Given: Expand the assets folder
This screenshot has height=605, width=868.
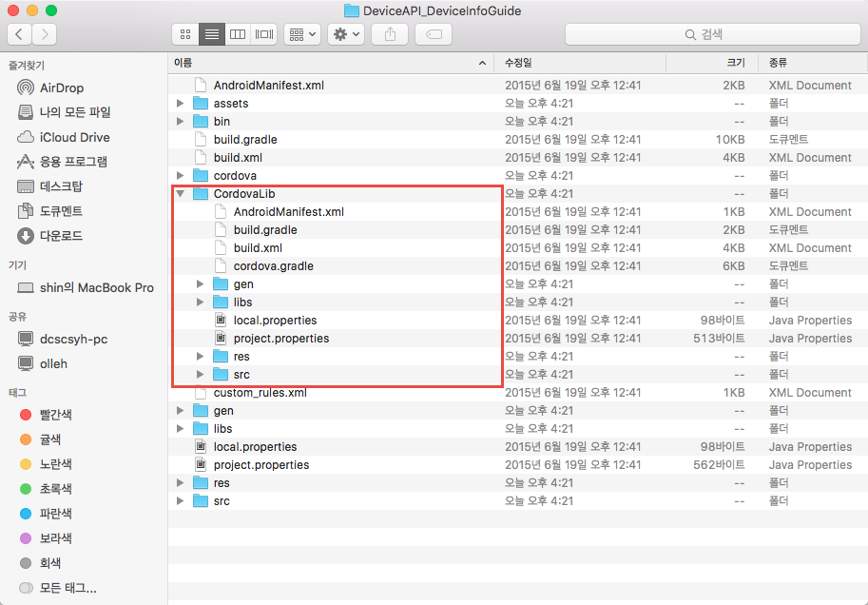Looking at the screenshot, I should (181, 104).
